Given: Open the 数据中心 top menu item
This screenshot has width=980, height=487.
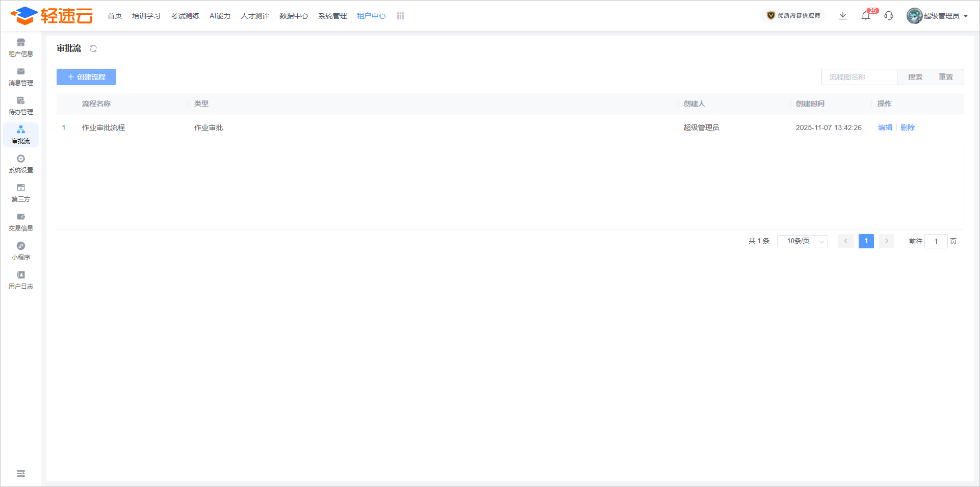Looking at the screenshot, I should [x=294, y=16].
